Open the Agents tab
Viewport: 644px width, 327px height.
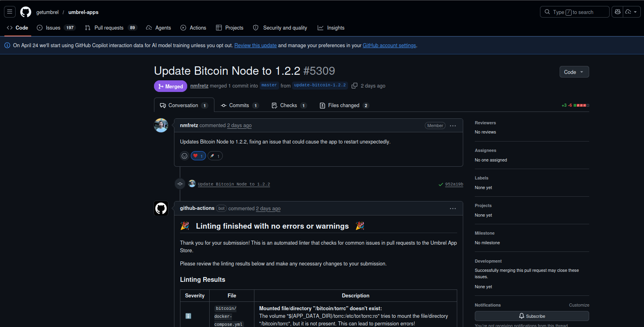click(x=158, y=28)
